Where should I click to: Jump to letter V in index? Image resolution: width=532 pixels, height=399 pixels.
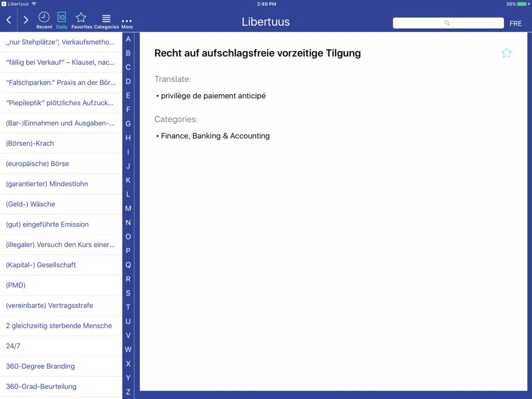(128, 336)
